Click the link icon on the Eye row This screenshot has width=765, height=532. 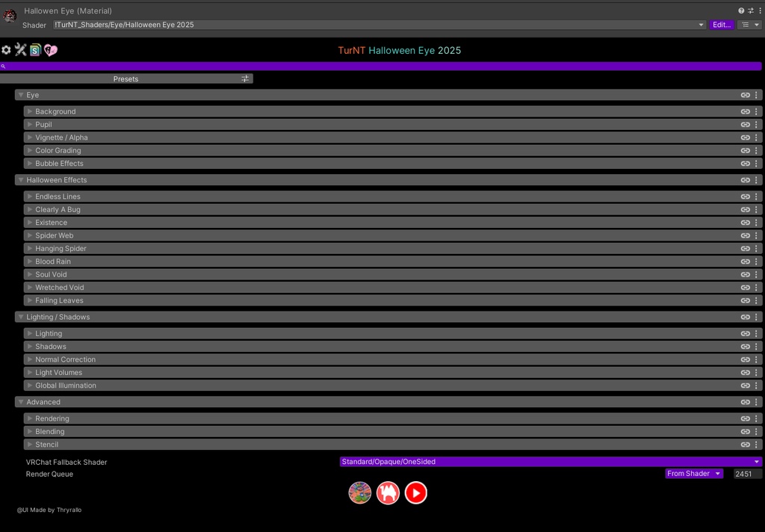[x=746, y=95]
